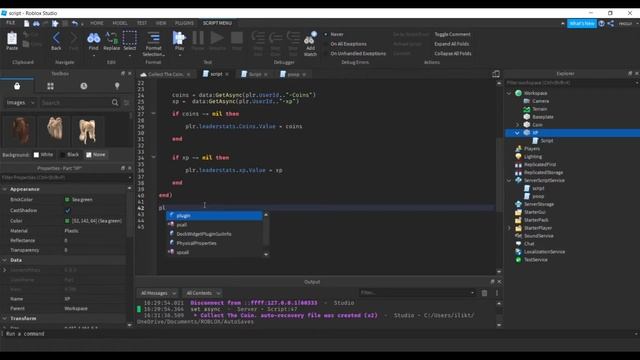Open the MODEL ribbon tab
The width and height of the screenshot is (640, 360).
[x=120, y=23]
